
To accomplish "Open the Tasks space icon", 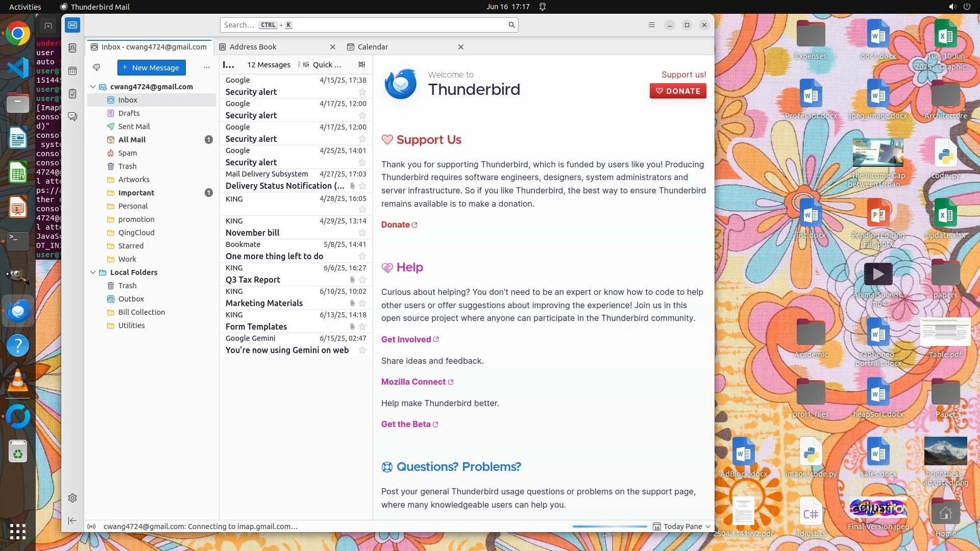I will click(72, 94).
